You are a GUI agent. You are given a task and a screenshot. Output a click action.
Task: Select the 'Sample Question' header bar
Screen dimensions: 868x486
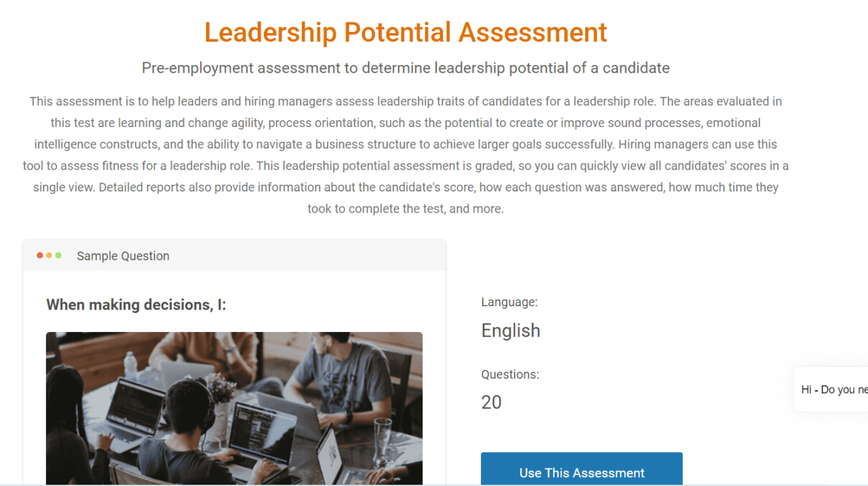pos(234,256)
